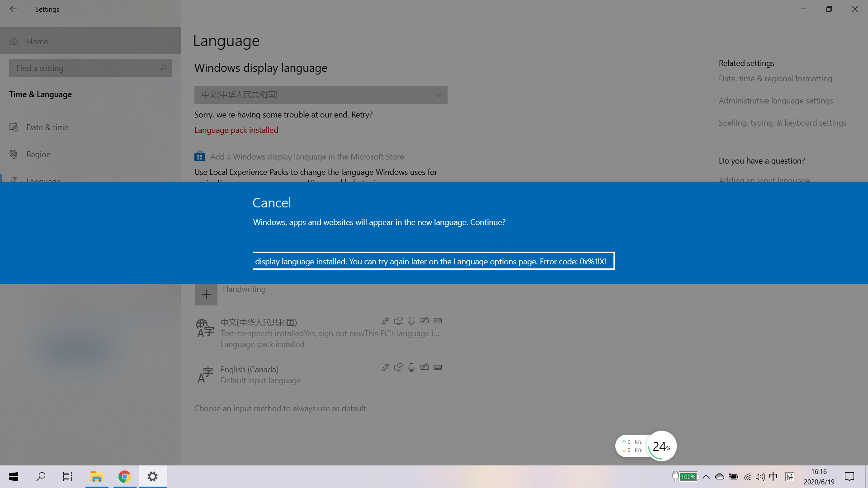Mute system volume from the tray speaker icon
868x488 pixels.
tap(759, 476)
